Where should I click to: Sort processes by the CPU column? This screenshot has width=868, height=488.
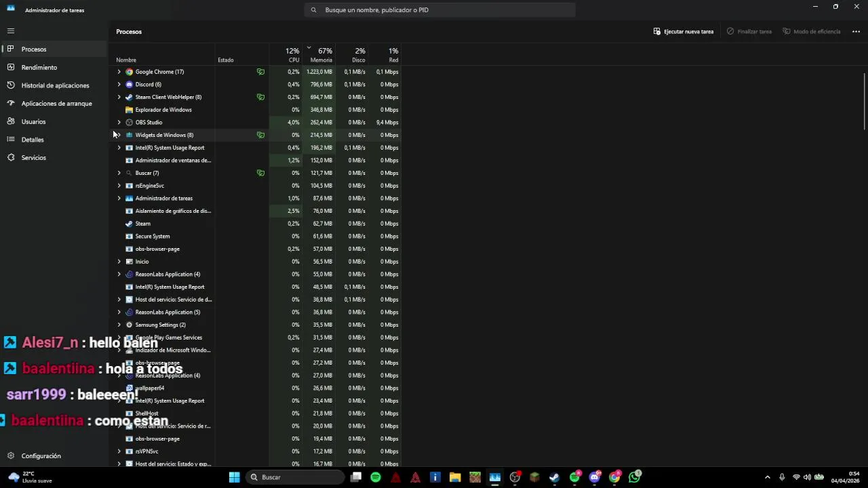pos(287,56)
